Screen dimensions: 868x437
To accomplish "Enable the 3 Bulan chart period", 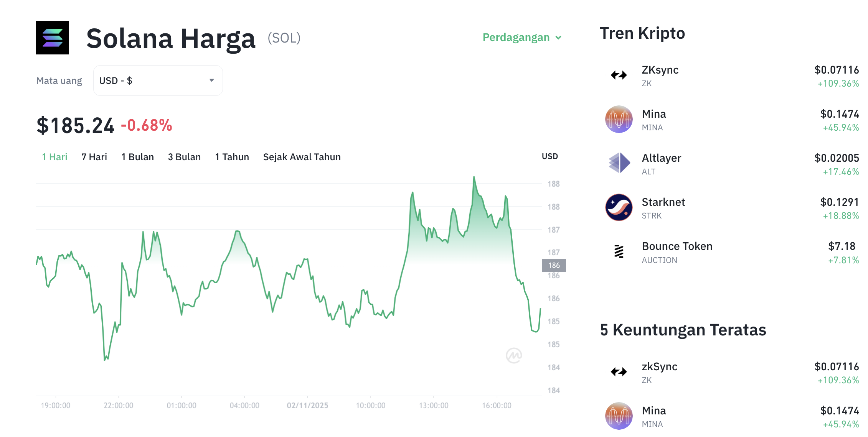I will [184, 156].
